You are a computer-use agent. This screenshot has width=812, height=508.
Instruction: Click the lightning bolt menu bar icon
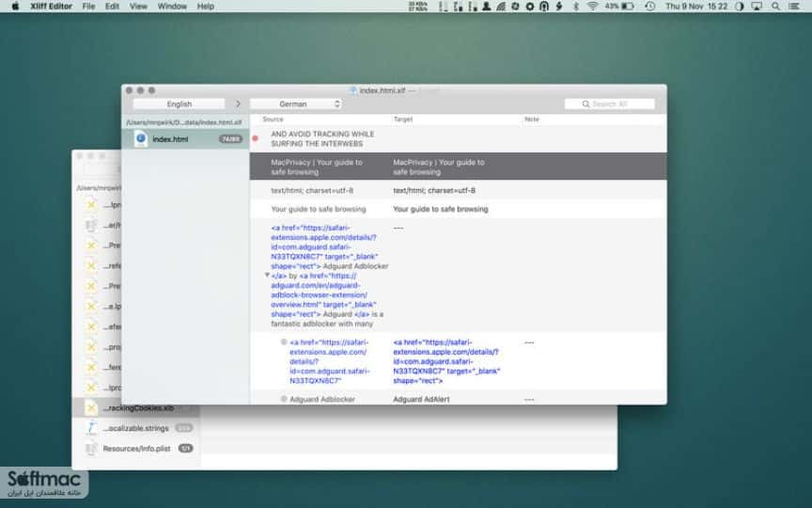point(559,7)
